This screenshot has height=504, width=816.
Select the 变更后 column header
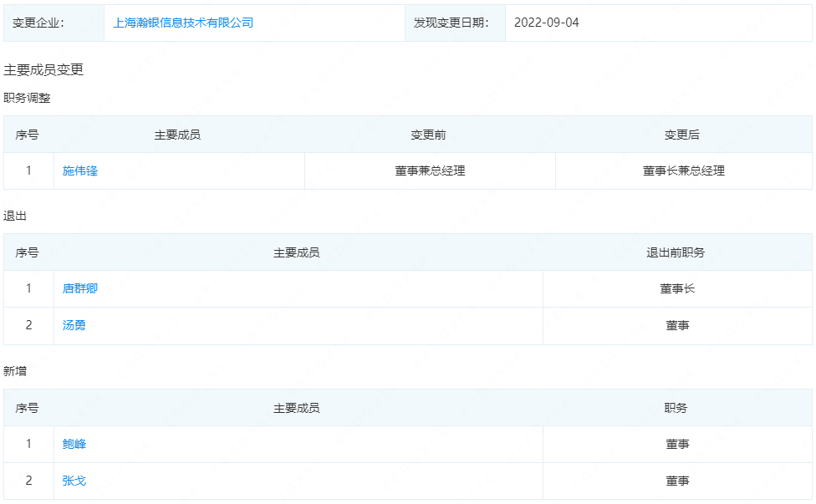click(x=684, y=134)
